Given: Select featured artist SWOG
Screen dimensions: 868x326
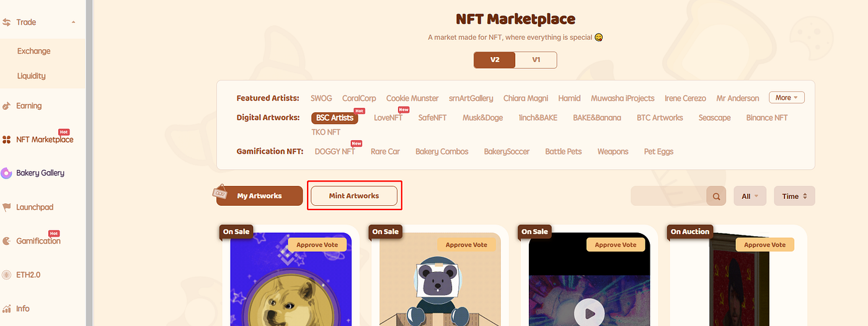Looking at the screenshot, I should coord(321,98).
